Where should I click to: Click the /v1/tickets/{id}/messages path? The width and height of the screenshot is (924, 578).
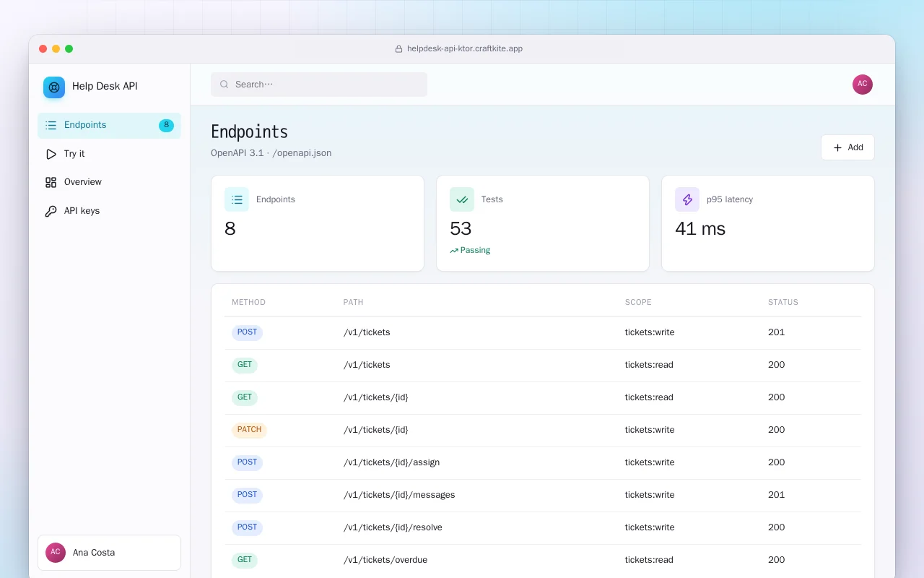click(x=399, y=495)
